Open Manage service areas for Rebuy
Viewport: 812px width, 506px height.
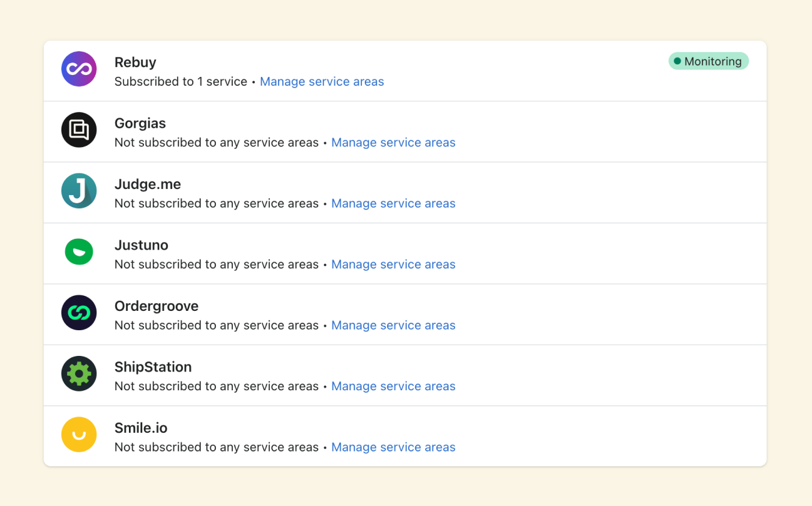[322, 81]
